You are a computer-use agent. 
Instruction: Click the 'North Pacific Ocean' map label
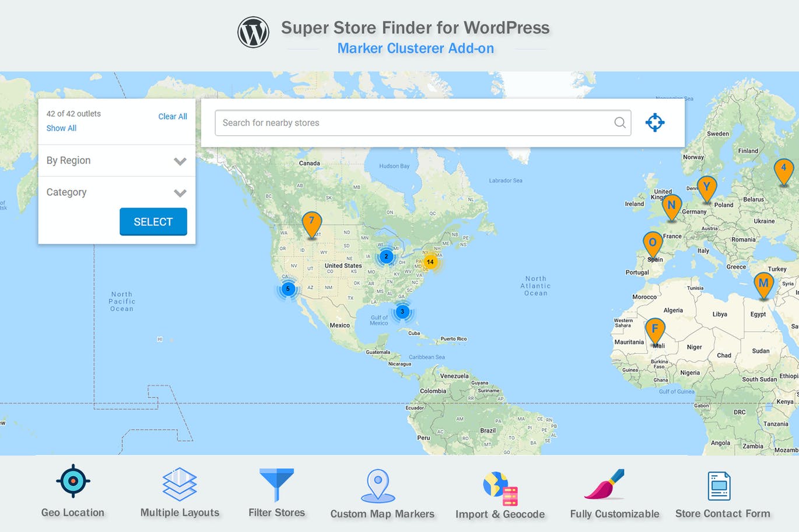pos(122,301)
